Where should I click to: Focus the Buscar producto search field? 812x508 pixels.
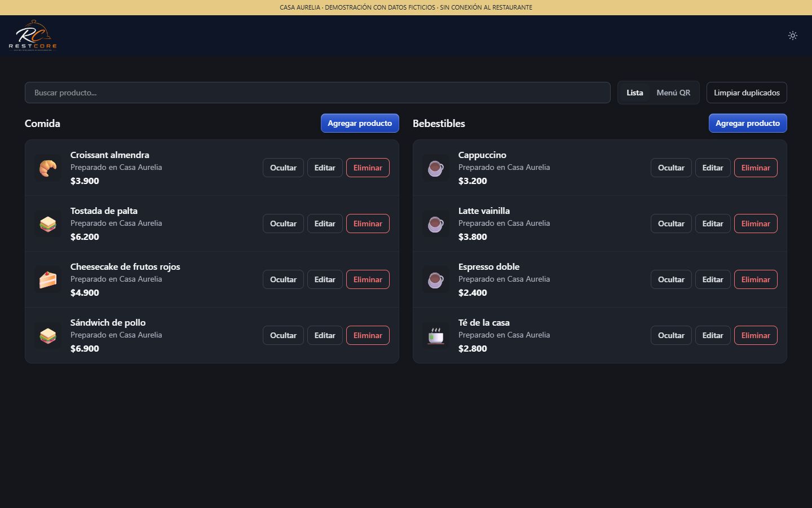point(317,93)
